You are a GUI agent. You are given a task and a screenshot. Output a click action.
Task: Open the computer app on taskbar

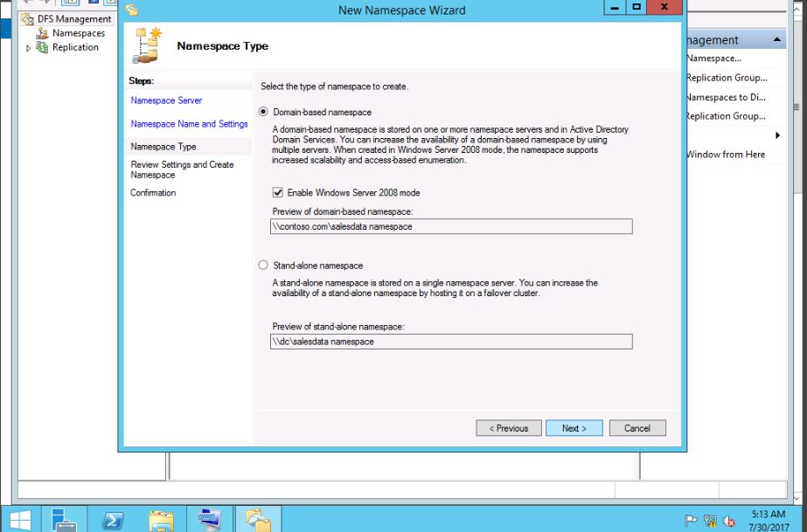coord(210,519)
